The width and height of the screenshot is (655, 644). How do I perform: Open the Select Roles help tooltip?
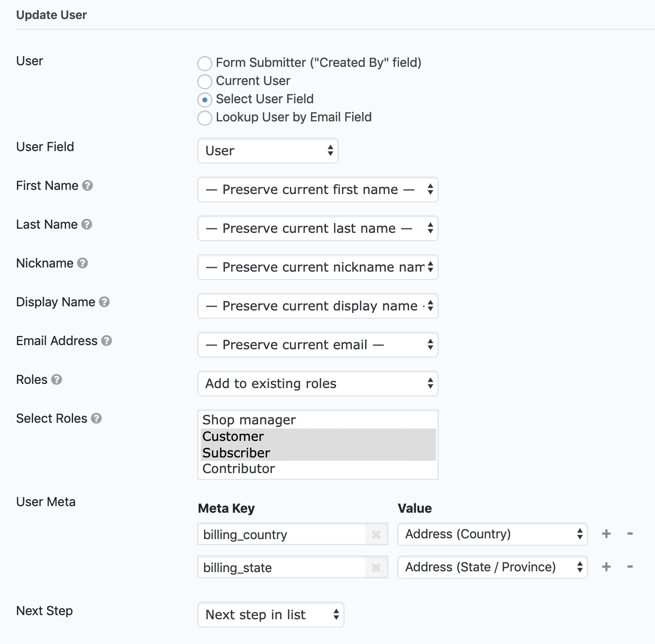click(x=96, y=419)
